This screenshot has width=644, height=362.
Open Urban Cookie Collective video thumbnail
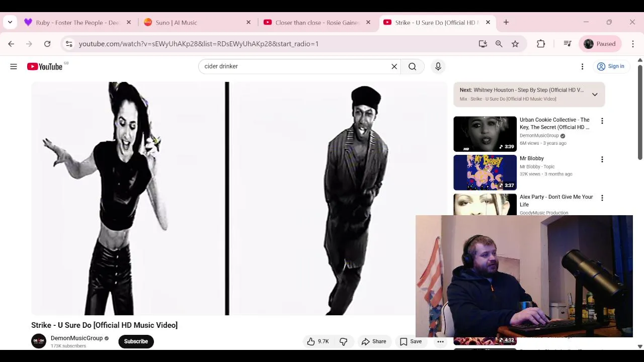(x=485, y=134)
